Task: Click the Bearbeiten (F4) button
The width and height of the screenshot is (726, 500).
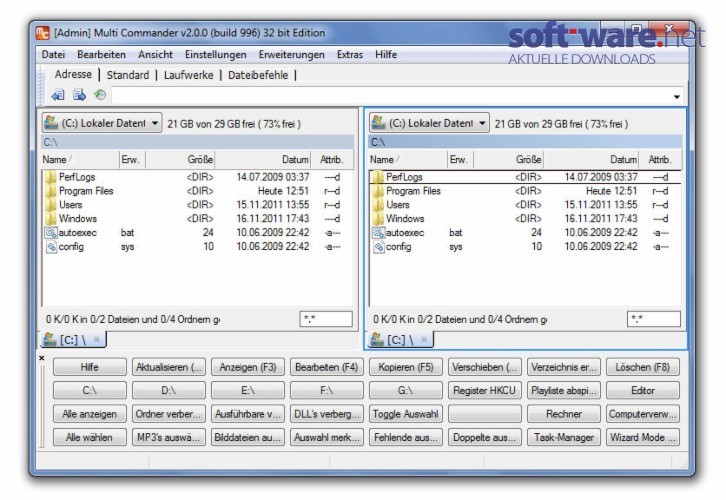Action: 326,367
